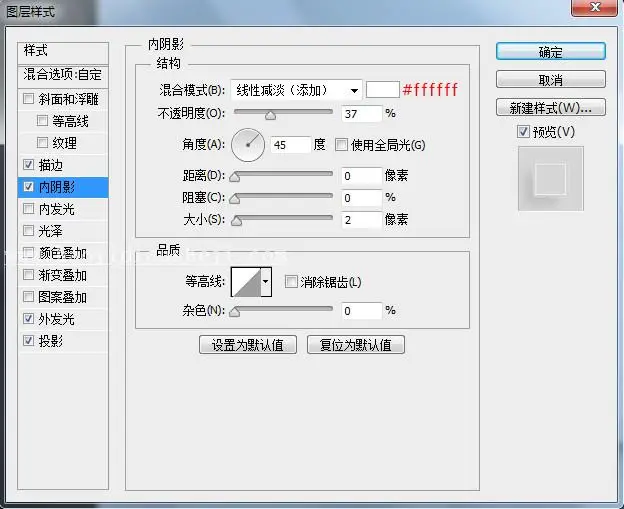The image size is (624, 509).
Task: Click the 不透明度 slider handle
Action: coord(271,115)
